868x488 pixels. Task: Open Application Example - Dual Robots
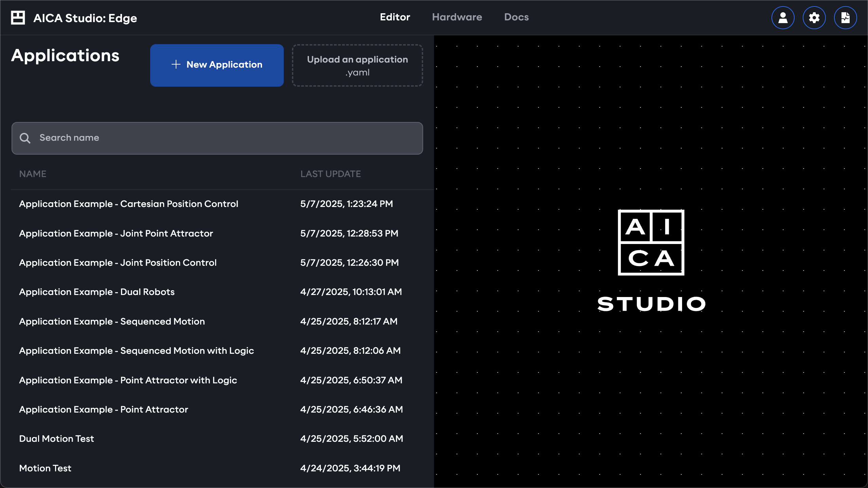[97, 292]
